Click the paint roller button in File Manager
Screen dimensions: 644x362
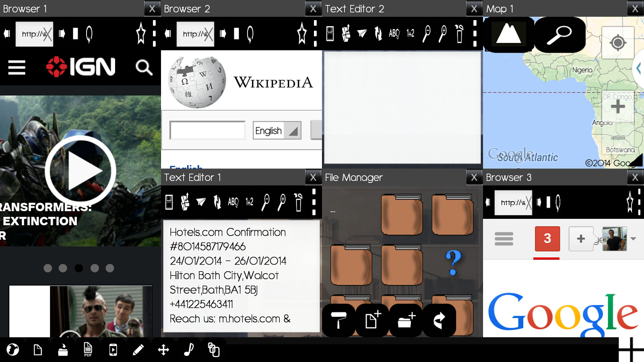click(x=339, y=320)
